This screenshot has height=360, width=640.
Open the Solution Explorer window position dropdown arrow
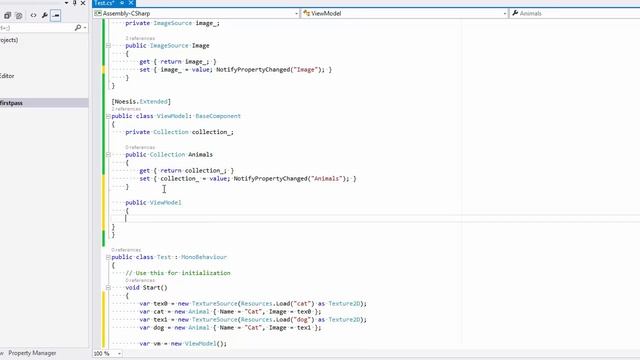click(67, 3)
